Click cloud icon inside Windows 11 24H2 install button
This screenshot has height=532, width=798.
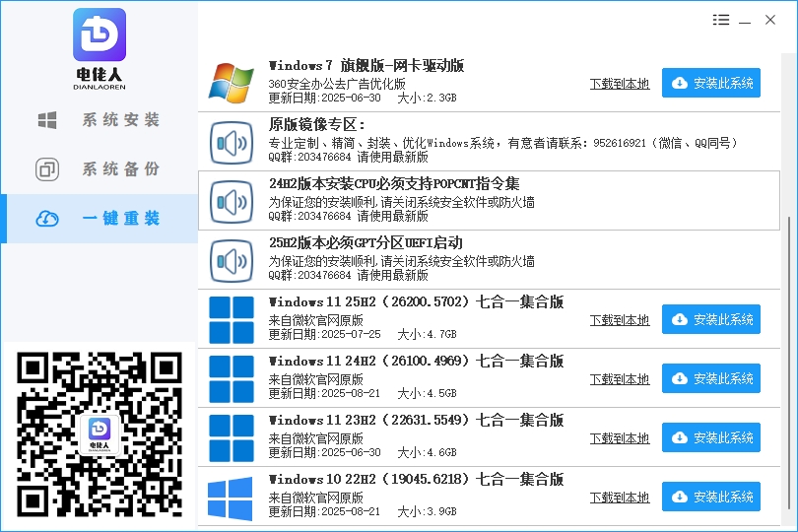pos(680,378)
